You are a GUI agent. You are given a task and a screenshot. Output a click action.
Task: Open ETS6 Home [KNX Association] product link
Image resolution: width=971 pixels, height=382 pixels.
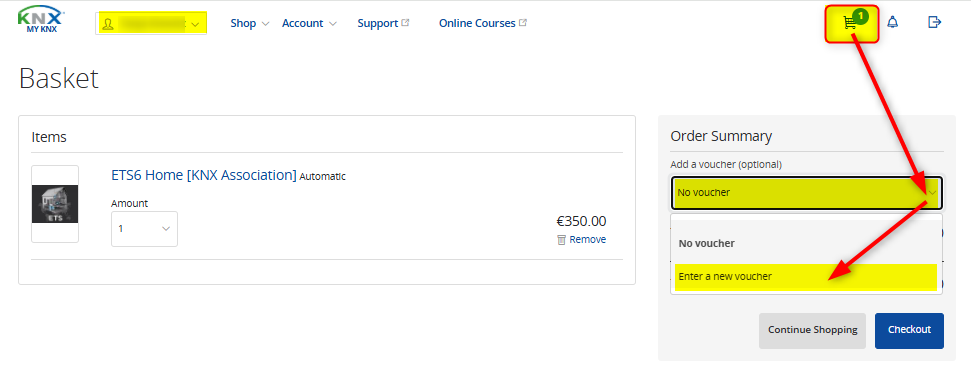pyautogui.click(x=204, y=175)
